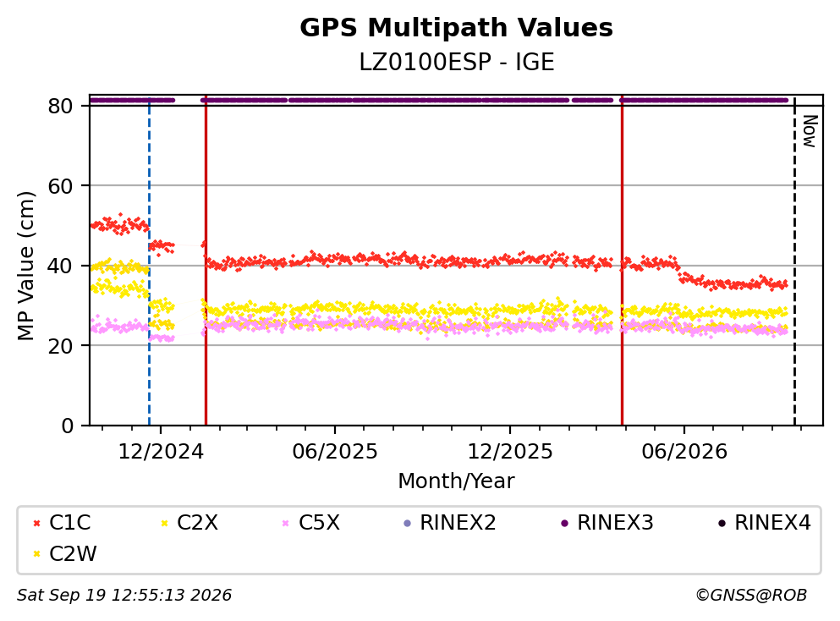Click the RINEX2 legend dot

tap(407, 523)
